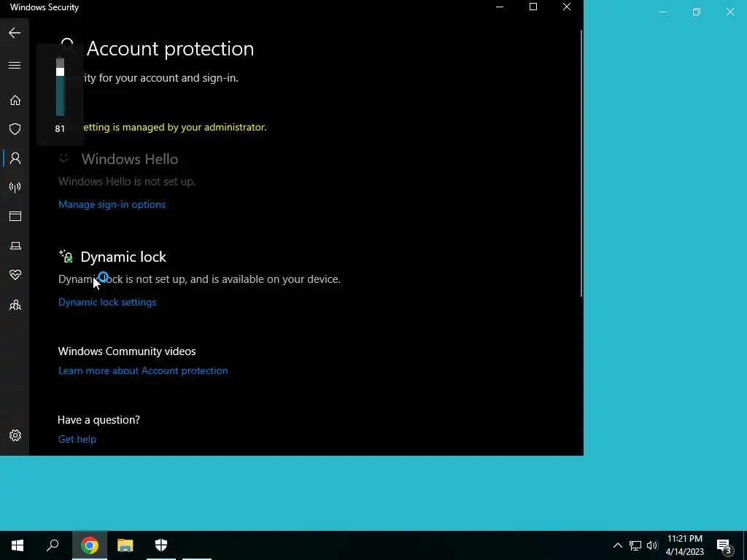Screen dimensions: 747x560
Task: Show hidden system tray icons
Action: pos(617,545)
